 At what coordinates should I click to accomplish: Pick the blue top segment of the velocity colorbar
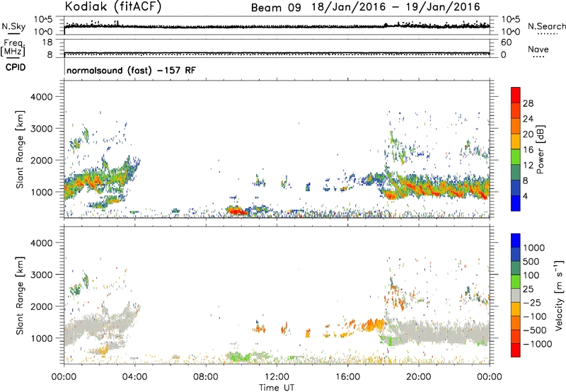[x=516, y=241]
